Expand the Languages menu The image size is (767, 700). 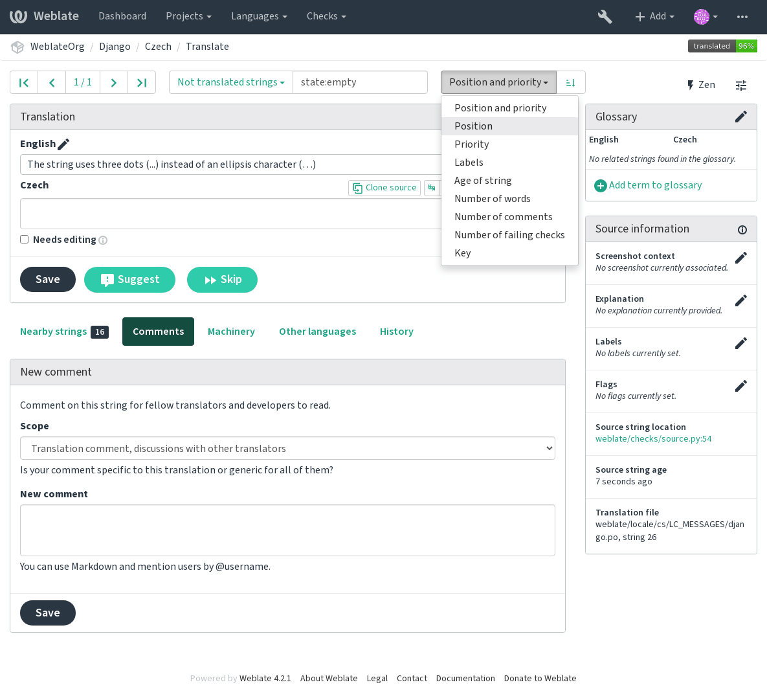(259, 16)
